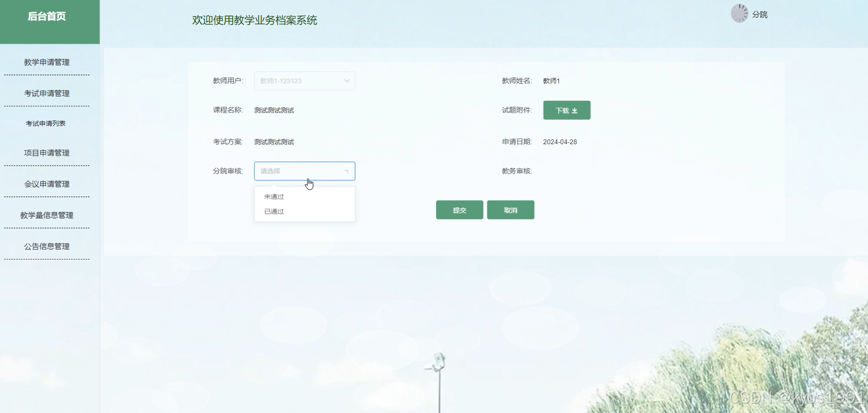Image resolution: width=868 pixels, height=413 pixels.
Task: Open 公告信息管理 sidebar item
Action: point(47,246)
